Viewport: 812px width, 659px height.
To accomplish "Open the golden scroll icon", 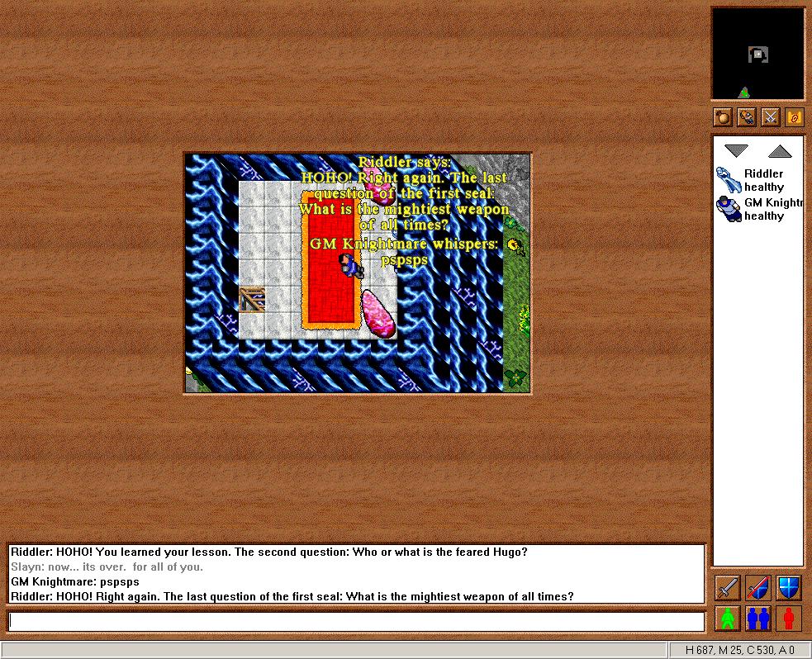I will 794,117.
